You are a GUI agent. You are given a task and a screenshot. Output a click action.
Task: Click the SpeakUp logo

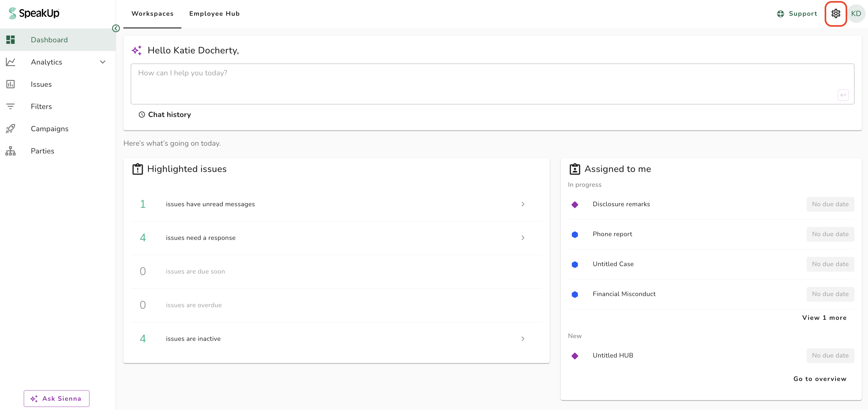point(34,13)
